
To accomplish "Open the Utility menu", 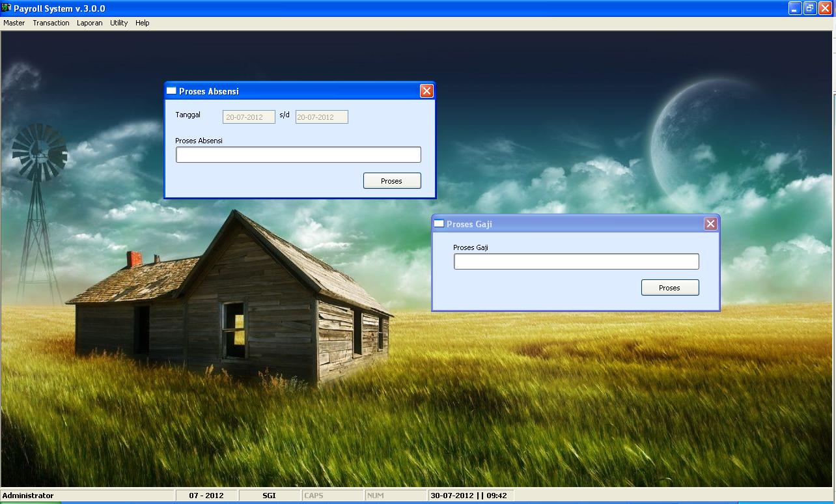I will coord(119,23).
